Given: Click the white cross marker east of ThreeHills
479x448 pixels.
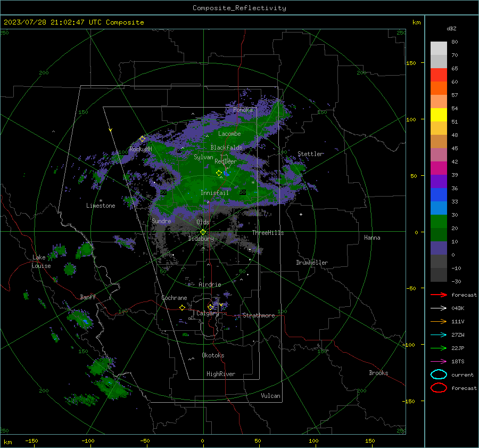Looking at the screenshot, I should (x=301, y=214).
